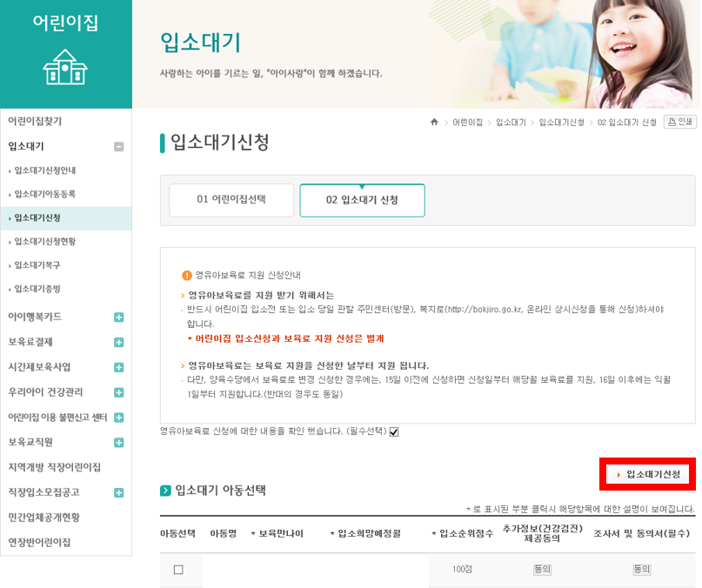Click 동의 under 조사서 및 동의서(필수)
The height and width of the screenshot is (588, 702).
pos(641,570)
